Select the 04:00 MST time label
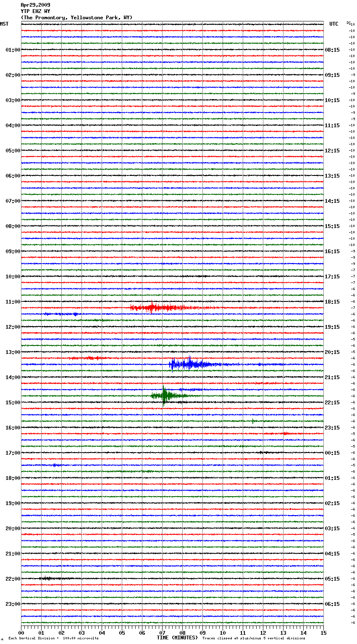 coord(13,126)
